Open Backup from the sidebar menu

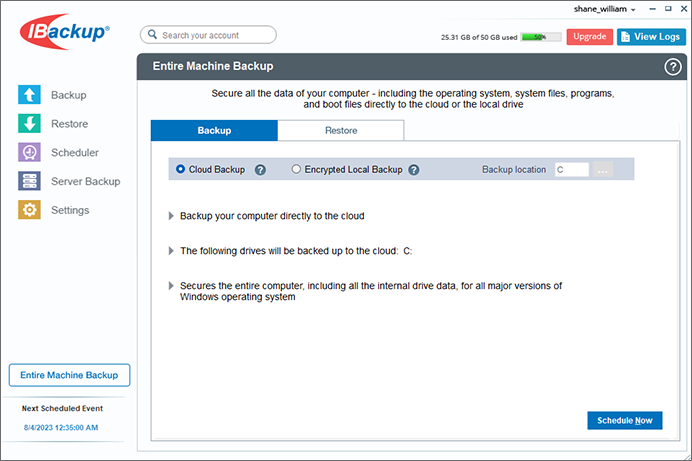(68, 95)
